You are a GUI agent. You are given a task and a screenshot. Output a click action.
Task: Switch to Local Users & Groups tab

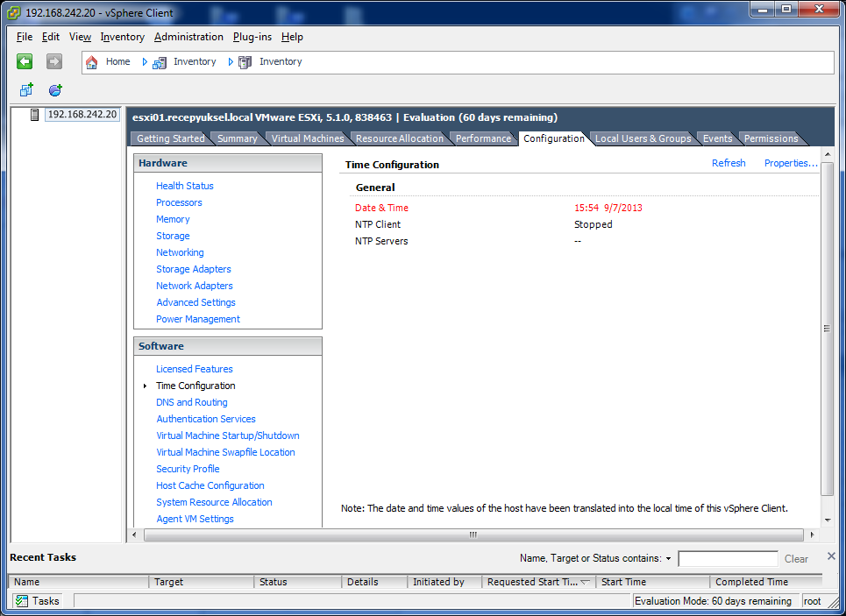coord(643,138)
